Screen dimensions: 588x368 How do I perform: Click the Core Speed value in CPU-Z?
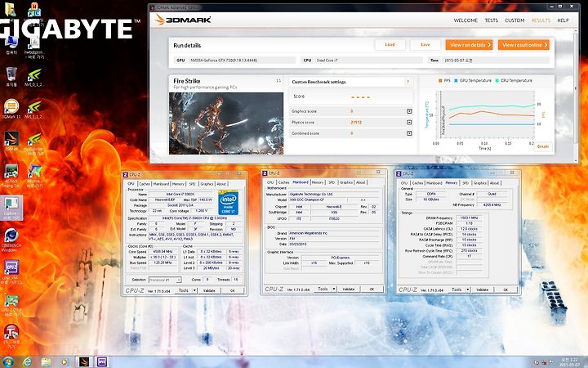click(163, 252)
